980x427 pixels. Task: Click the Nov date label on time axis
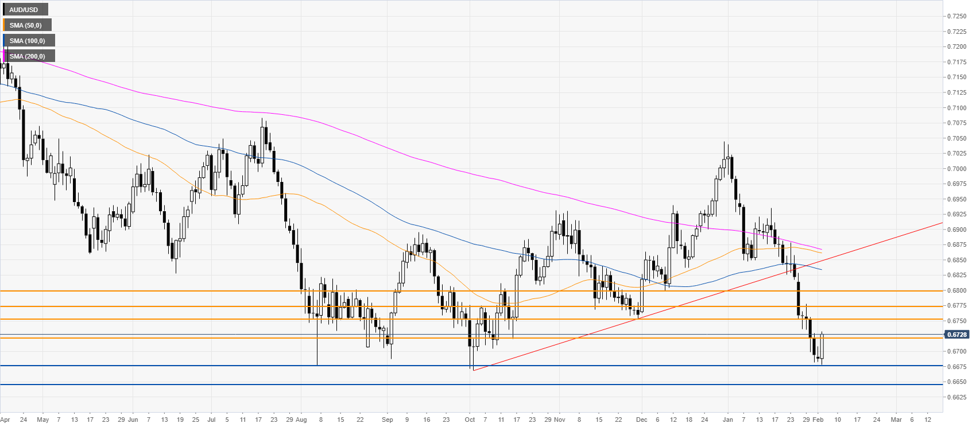click(560, 420)
